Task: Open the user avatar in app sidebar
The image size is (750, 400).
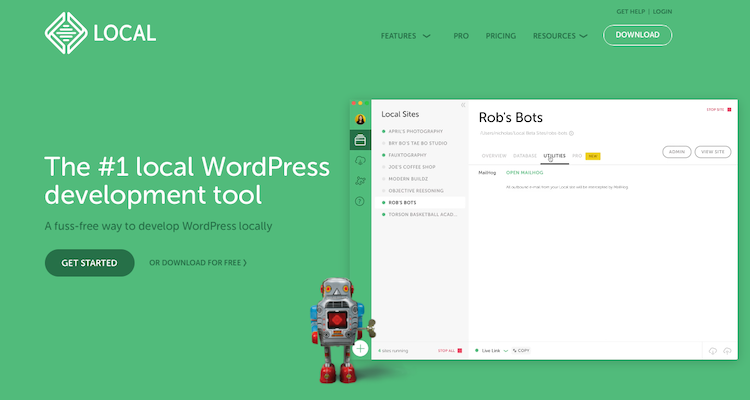Action: [x=360, y=119]
